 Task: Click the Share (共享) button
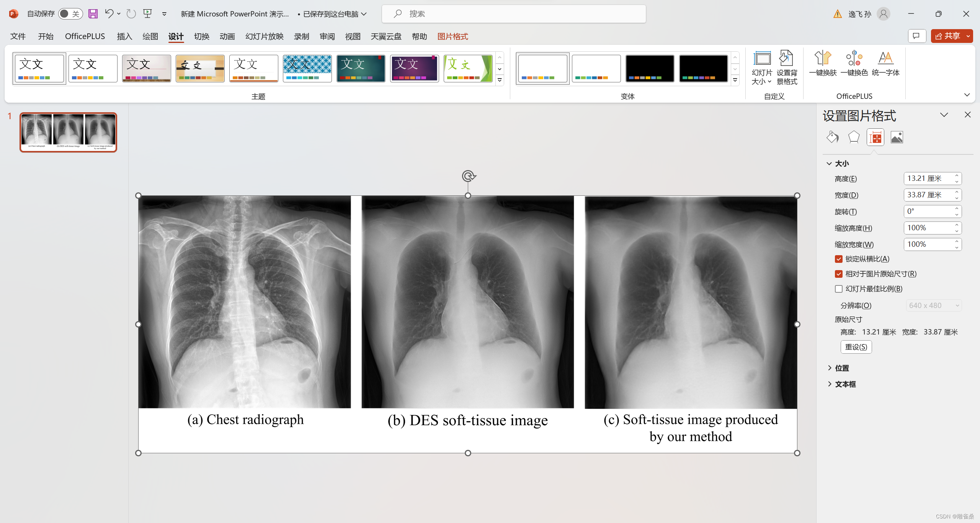point(948,36)
